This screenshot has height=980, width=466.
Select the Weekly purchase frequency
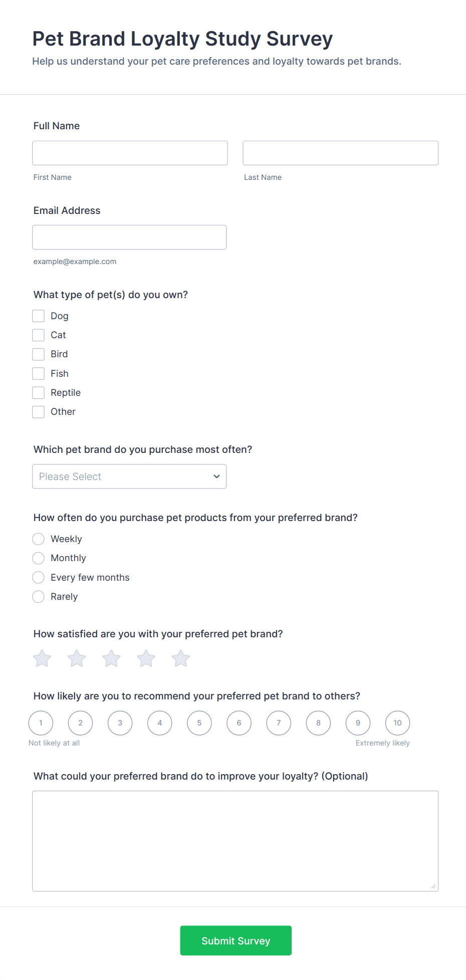pos(39,539)
